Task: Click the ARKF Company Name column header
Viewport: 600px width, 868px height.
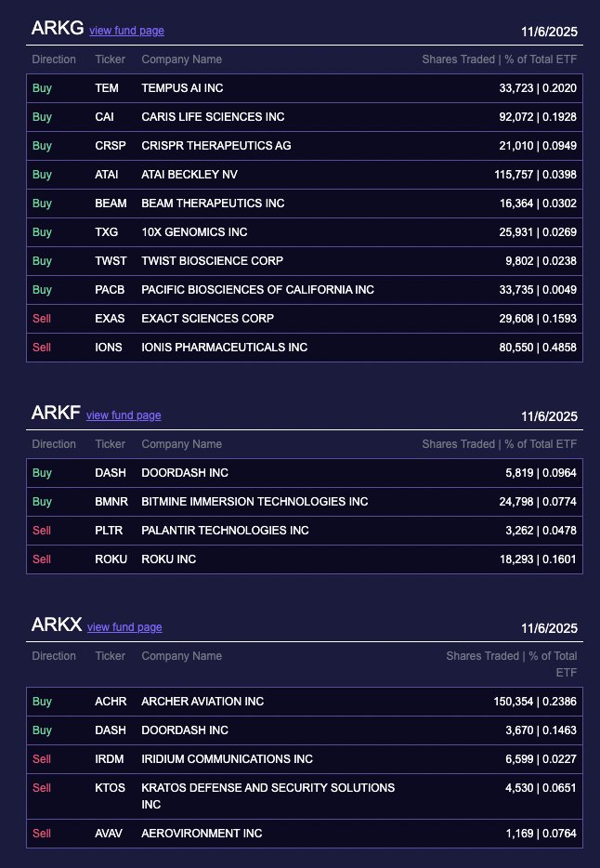Action: pyautogui.click(x=181, y=444)
